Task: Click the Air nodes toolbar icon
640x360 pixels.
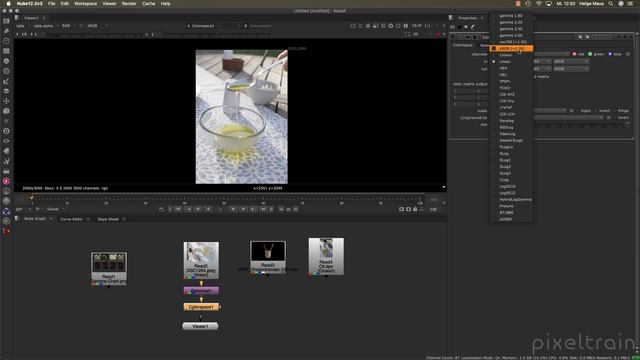Action: pyautogui.click(x=6, y=201)
